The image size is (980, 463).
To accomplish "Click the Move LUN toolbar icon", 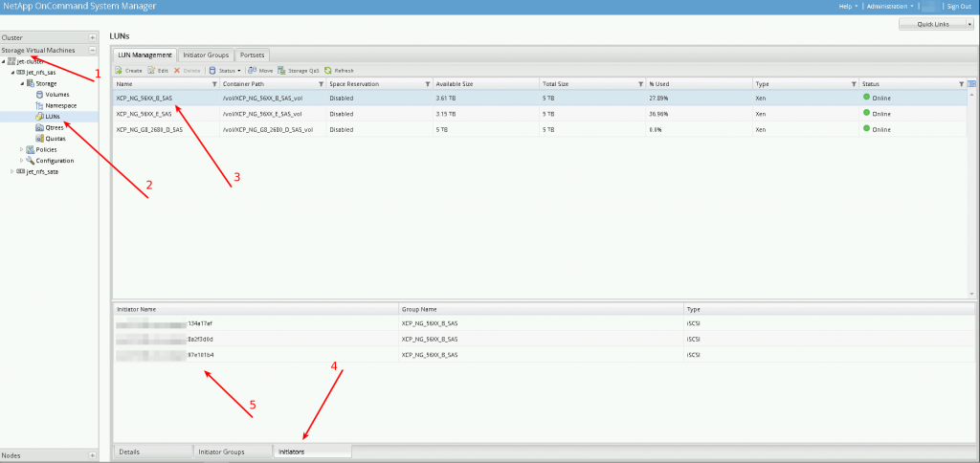I will click(x=253, y=71).
